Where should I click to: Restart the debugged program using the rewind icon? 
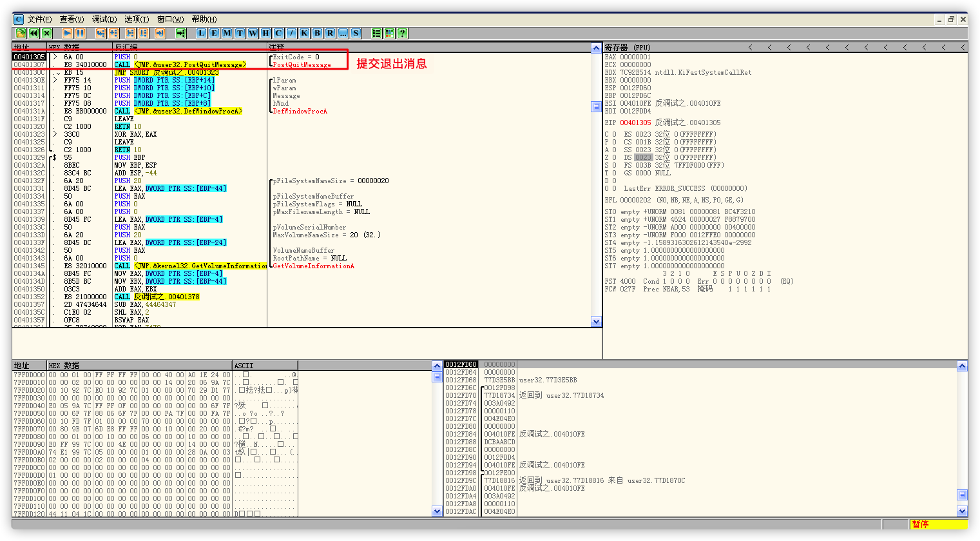(x=34, y=33)
